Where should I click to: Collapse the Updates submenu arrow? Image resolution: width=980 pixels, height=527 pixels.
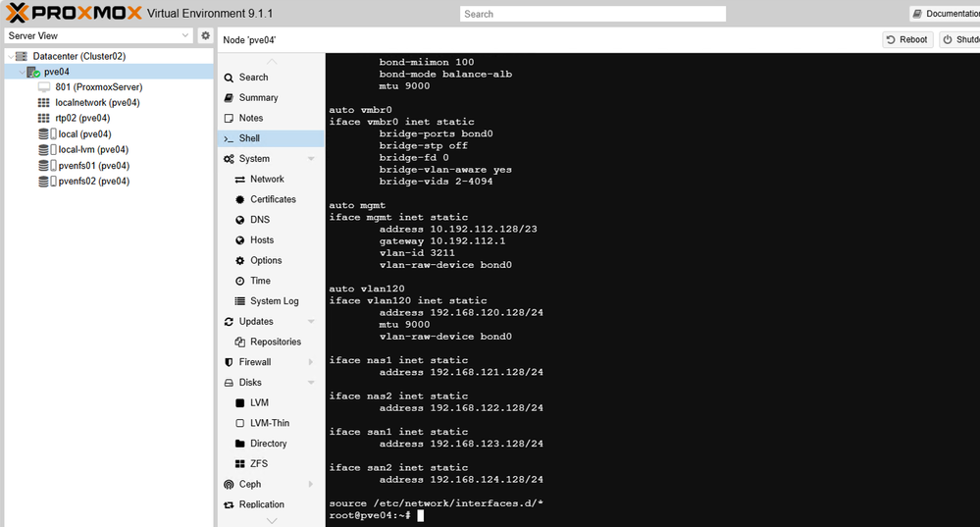[311, 321]
